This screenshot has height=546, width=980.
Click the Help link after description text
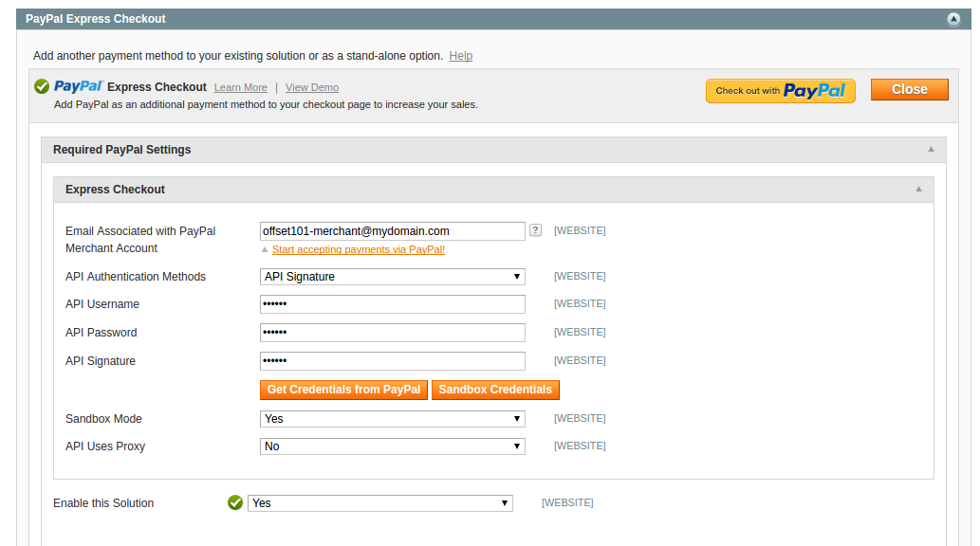point(461,56)
